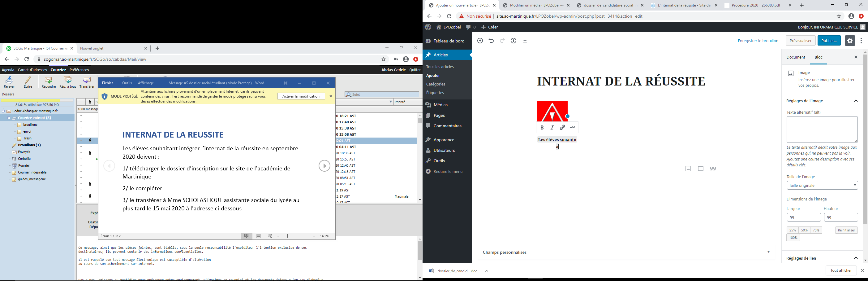This screenshot has height=281, width=868.
Task: Click the Publier button
Action: coord(829,41)
